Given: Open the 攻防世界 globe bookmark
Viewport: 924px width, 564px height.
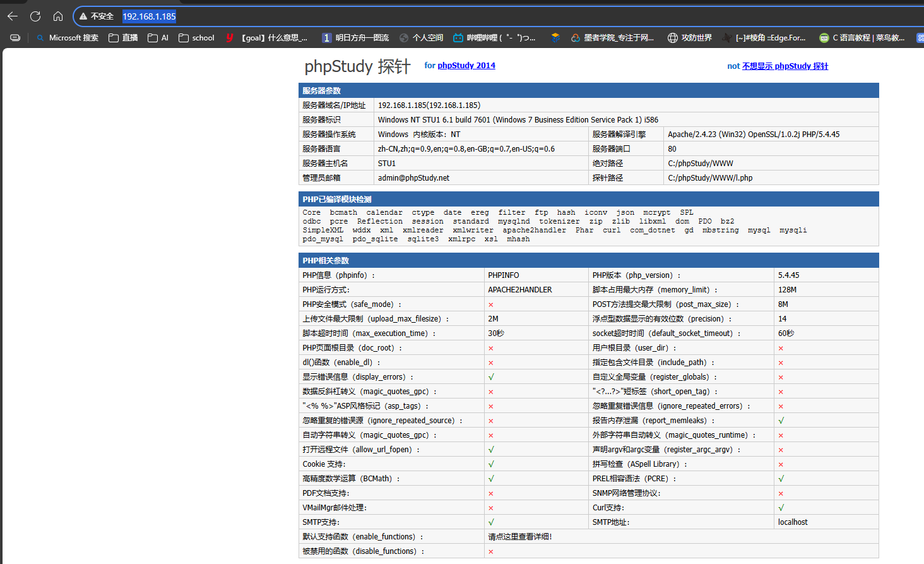Looking at the screenshot, I should 672,37.
